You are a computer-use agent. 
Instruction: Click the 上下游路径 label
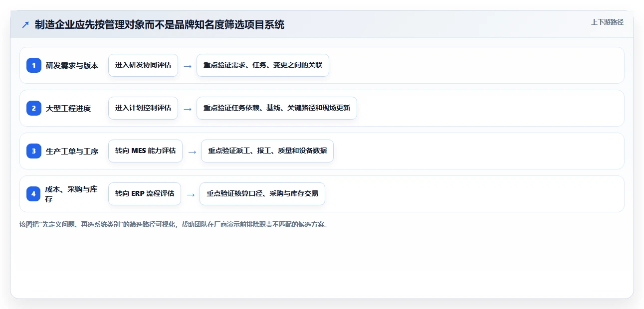coord(607,22)
